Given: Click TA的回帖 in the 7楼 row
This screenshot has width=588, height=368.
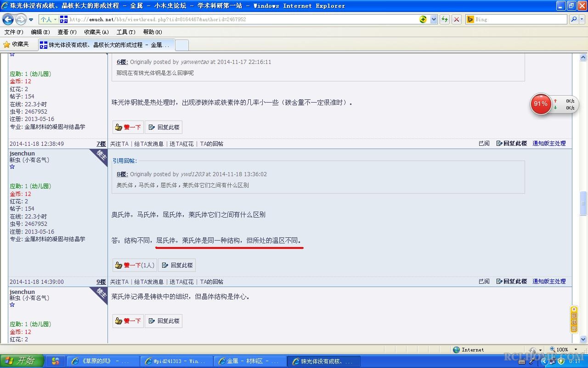Looking at the screenshot, I should tap(212, 144).
